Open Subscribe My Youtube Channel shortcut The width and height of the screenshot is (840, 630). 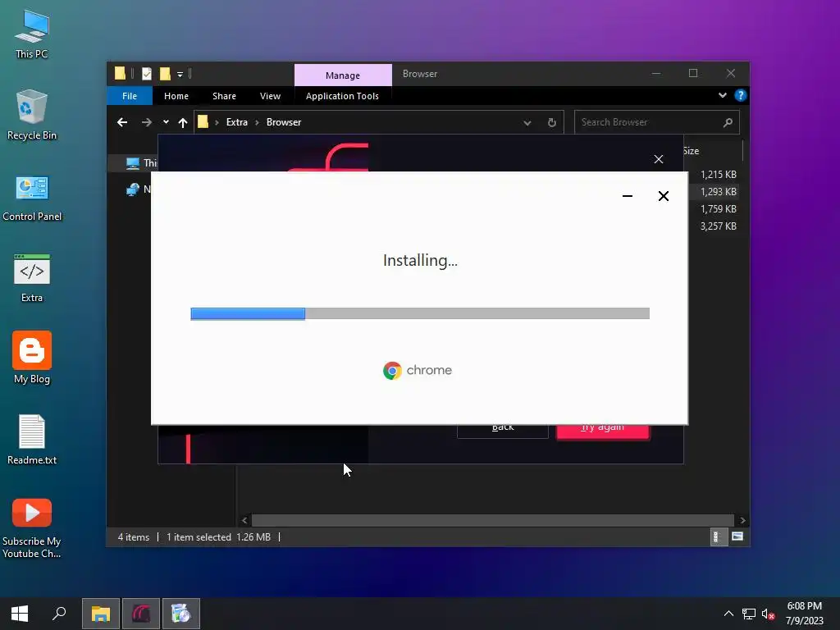point(32,528)
